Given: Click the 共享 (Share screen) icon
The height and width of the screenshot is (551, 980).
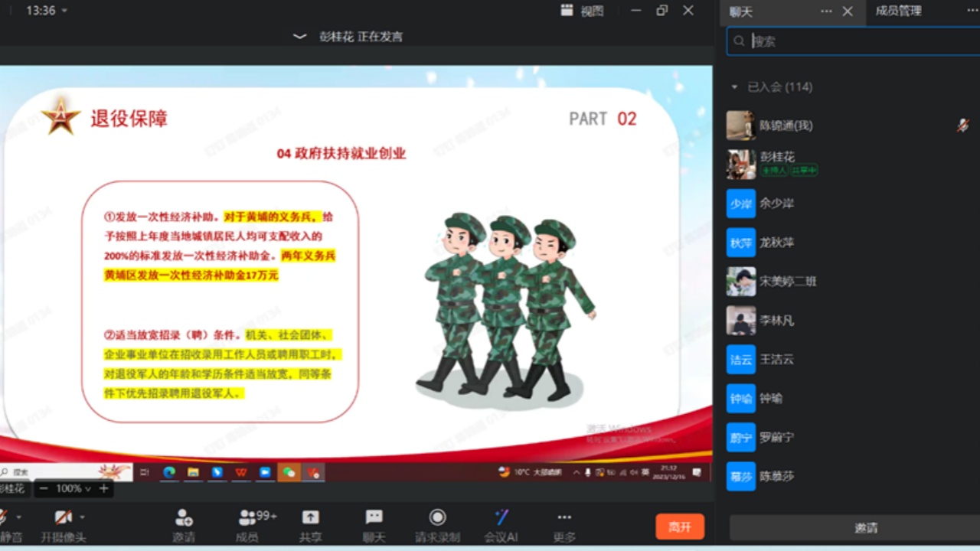Looking at the screenshot, I should (310, 518).
